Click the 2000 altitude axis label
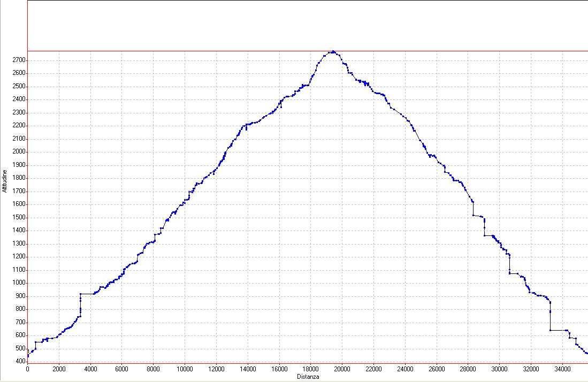 (19, 152)
